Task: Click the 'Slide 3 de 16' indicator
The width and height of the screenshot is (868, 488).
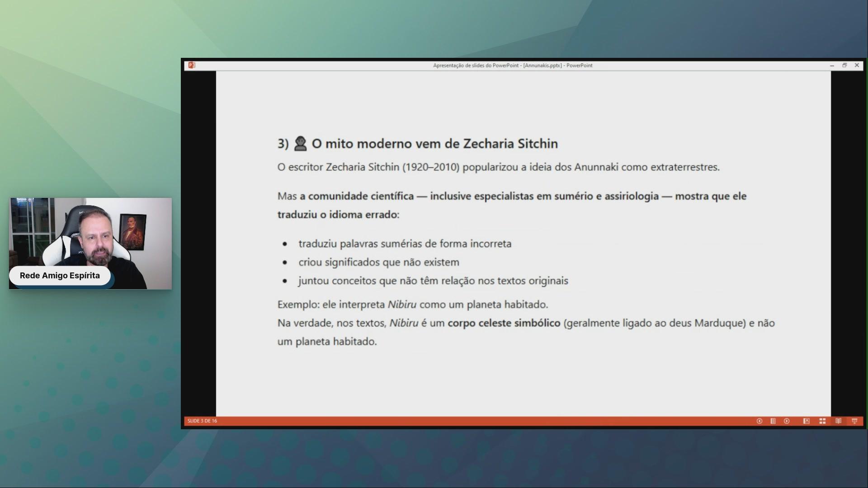Action: pyautogui.click(x=202, y=421)
